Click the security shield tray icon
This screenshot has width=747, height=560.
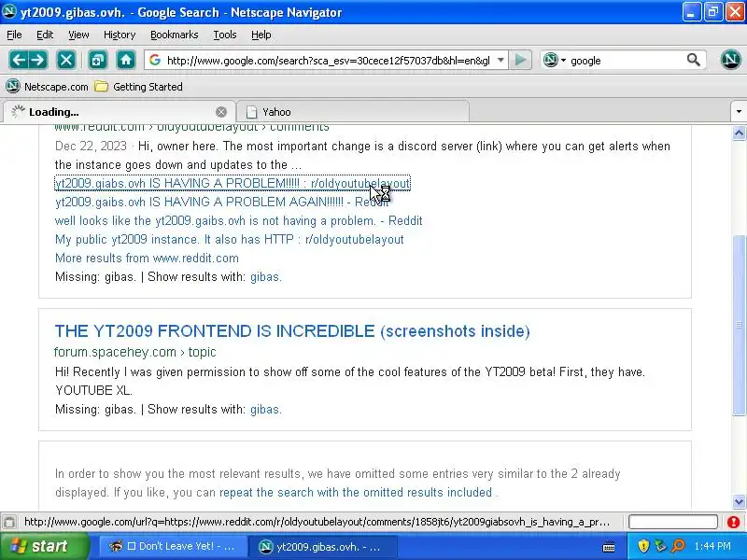(x=643, y=546)
